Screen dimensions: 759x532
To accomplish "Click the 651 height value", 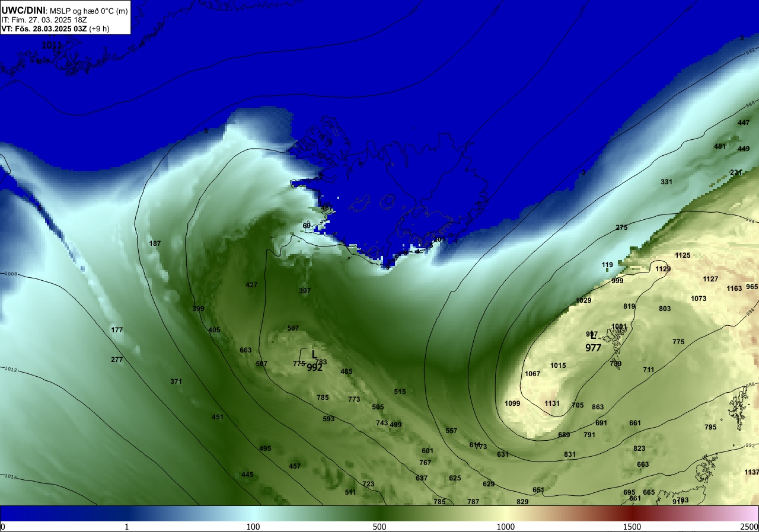I will 538,490.
